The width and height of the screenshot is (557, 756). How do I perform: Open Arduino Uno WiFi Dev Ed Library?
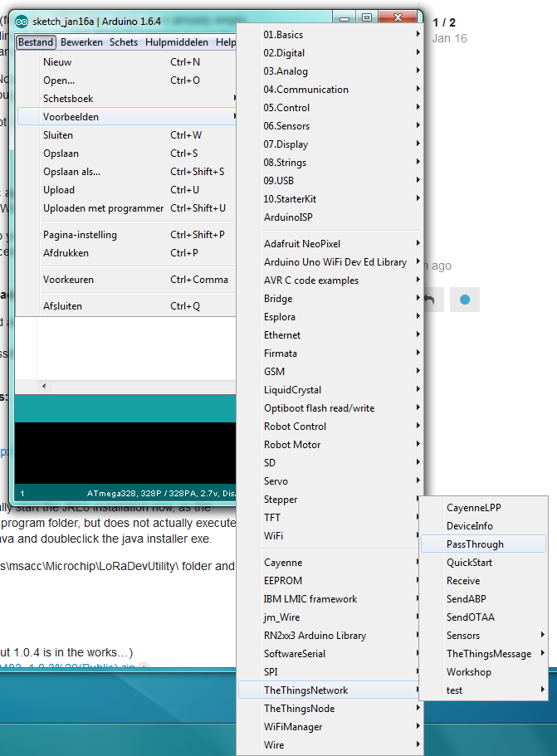pyautogui.click(x=330, y=262)
